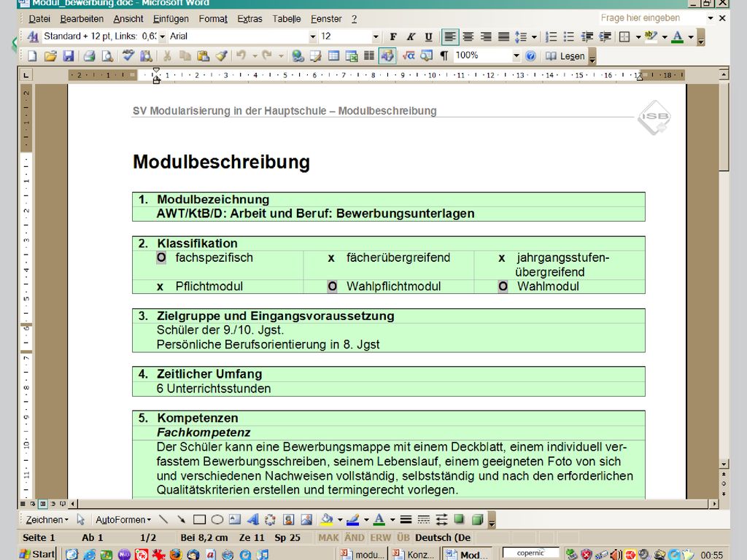This screenshot has width=747, height=560.
Task: Create a new blank document
Action: click(x=32, y=56)
